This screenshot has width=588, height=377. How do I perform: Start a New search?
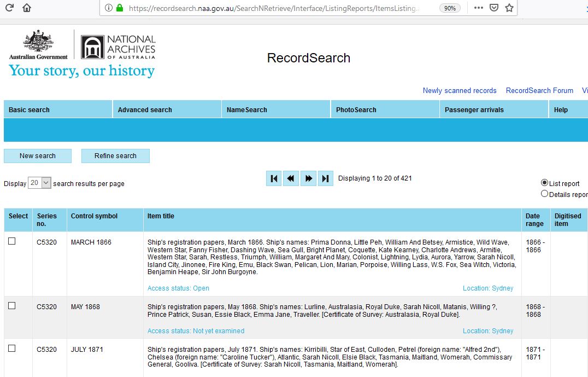pyautogui.click(x=38, y=156)
